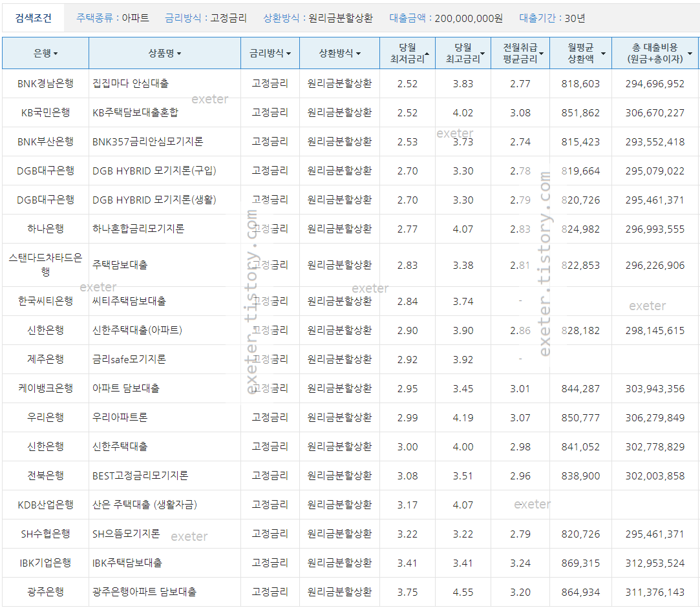Click monthly payment 815,423 value
Viewport: 700px width, 608px height.
(x=581, y=142)
